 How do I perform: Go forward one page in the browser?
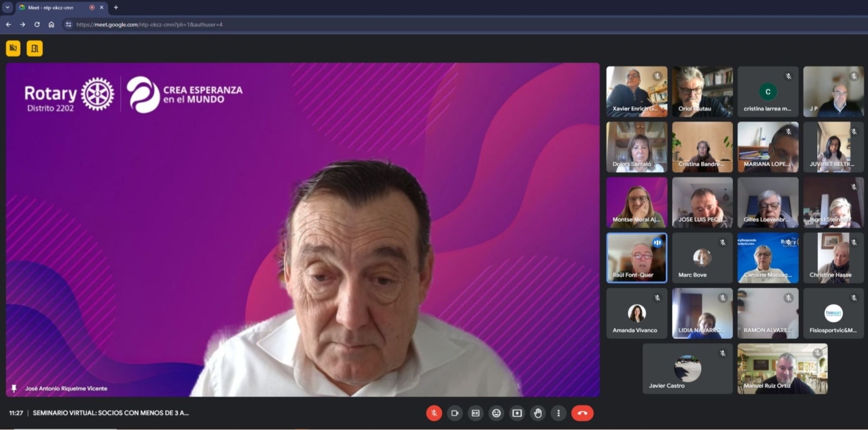coord(23,24)
